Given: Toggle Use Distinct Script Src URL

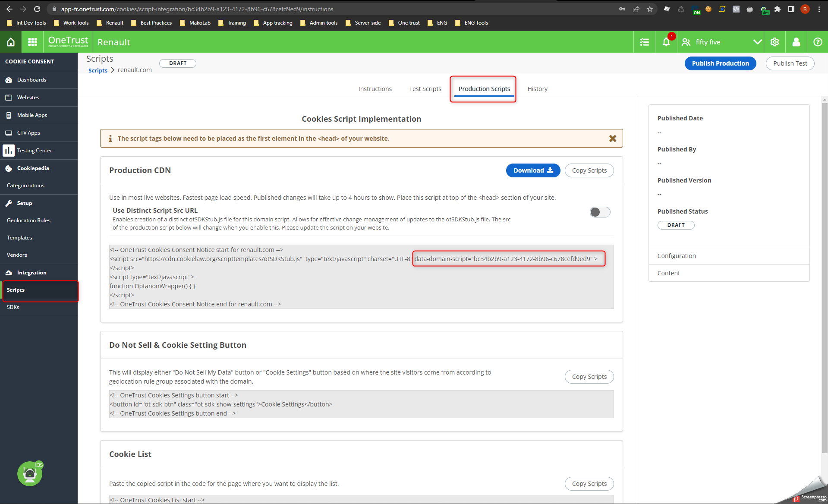Looking at the screenshot, I should point(600,212).
